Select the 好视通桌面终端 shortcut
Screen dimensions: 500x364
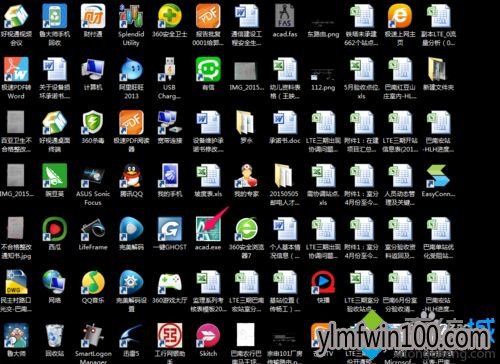[x=55, y=131]
